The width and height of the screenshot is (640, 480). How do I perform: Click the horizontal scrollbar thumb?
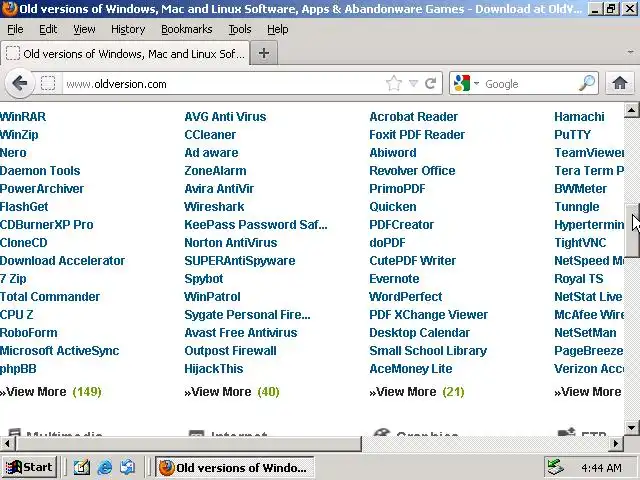(188, 443)
